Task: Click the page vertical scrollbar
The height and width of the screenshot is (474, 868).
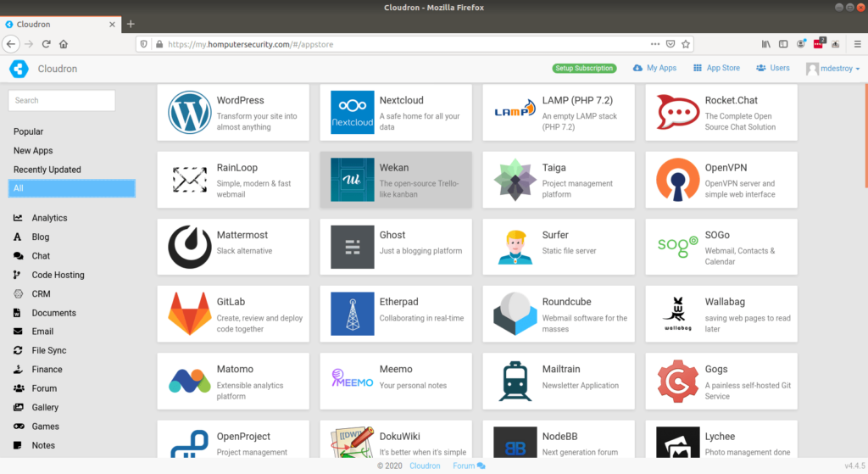Action: pos(865,136)
